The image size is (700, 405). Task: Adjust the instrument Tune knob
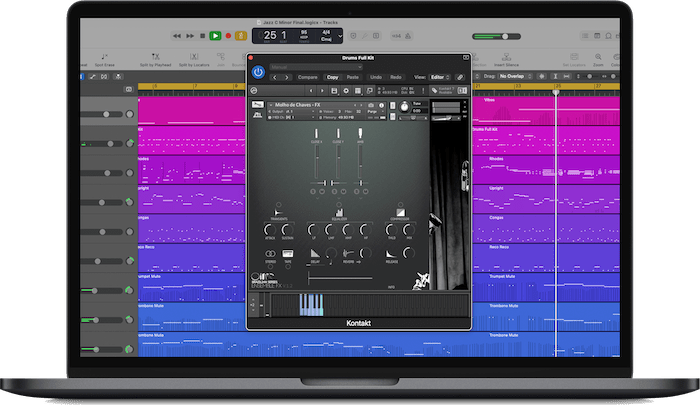[x=404, y=107]
